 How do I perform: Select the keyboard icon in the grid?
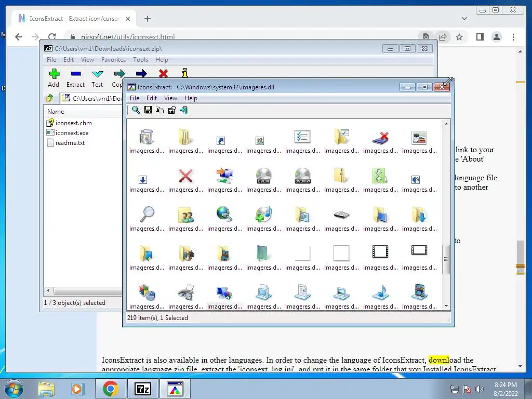pos(341,215)
